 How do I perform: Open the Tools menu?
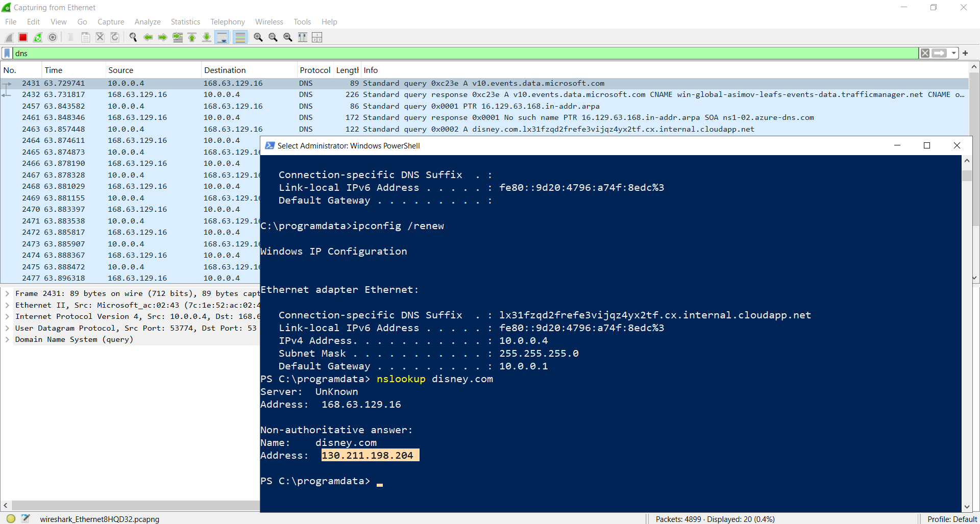coord(302,22)
